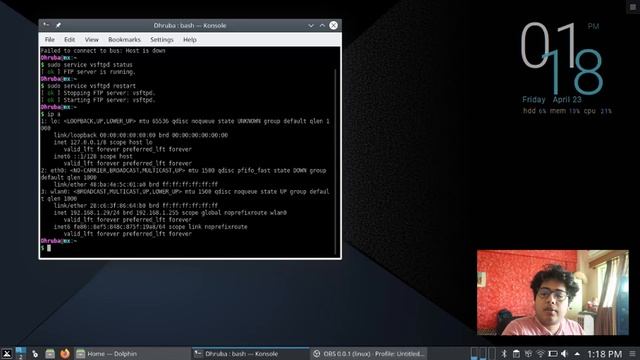The image size is (640, 360).
Task: Click the desktop toolbox icon in the top-right corner
Action: [x=633, y=7]
